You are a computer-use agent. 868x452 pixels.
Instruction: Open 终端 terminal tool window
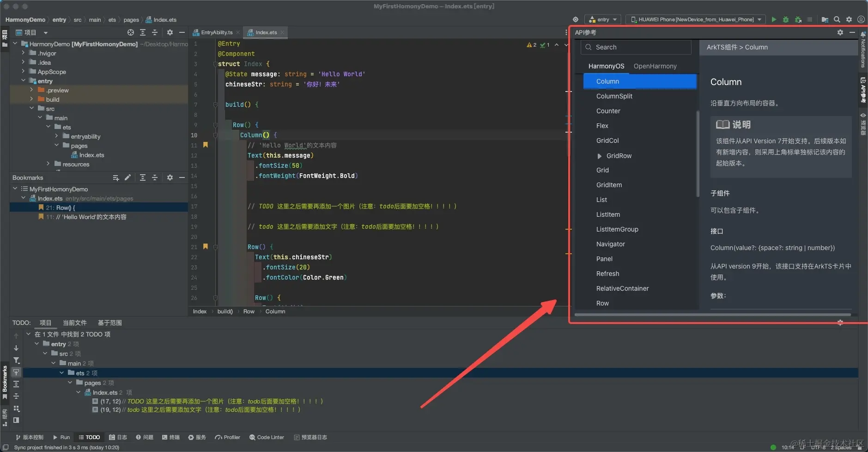[x=171, y=437]
